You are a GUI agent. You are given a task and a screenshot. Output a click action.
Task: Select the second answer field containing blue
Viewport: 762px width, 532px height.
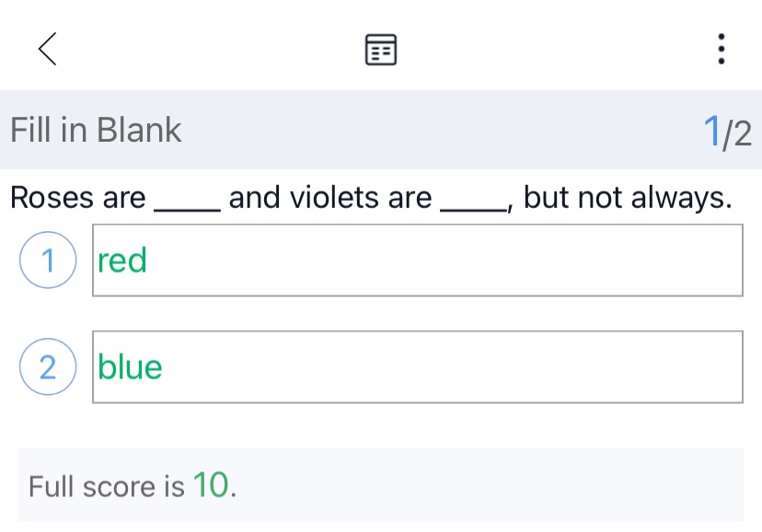point(417,367)
